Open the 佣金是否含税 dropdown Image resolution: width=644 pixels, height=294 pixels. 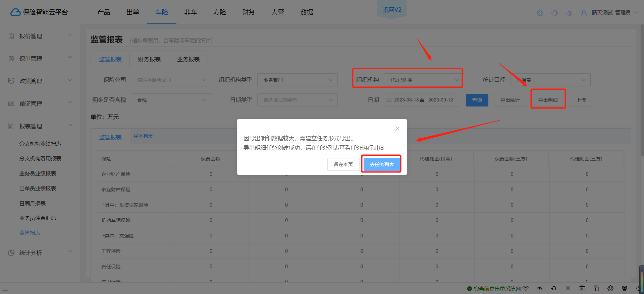click(171, 100)
